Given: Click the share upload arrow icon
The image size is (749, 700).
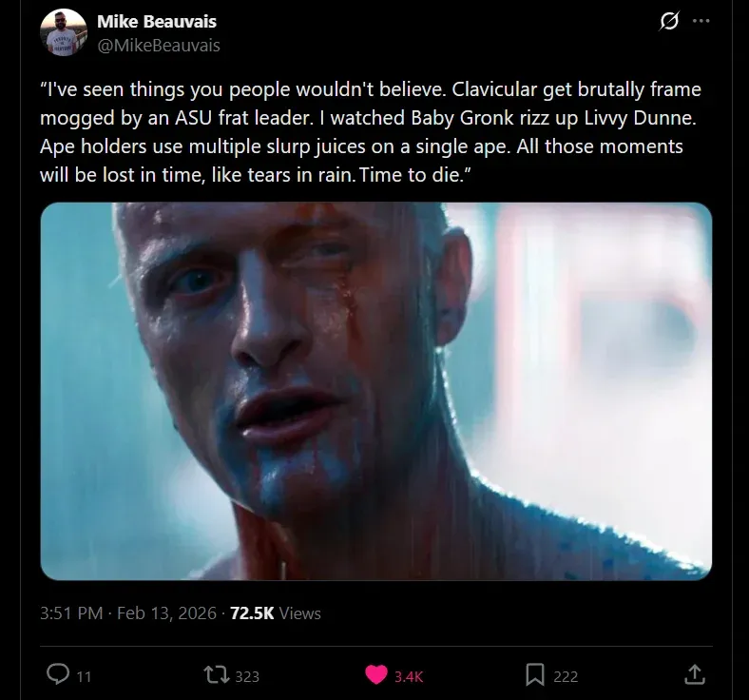Looking at the screenshot, I should pos(695,674).
